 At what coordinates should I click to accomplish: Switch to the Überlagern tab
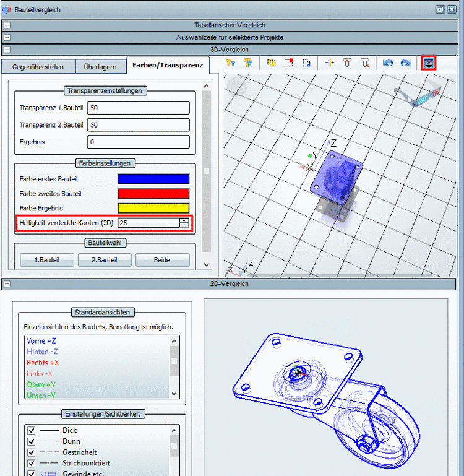pyautogui.click(x=100, y=67)
